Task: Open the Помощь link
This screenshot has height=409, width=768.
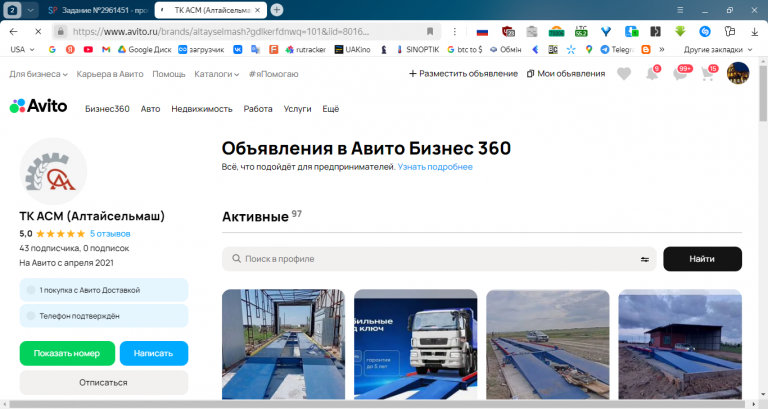Action: (168, 74)
